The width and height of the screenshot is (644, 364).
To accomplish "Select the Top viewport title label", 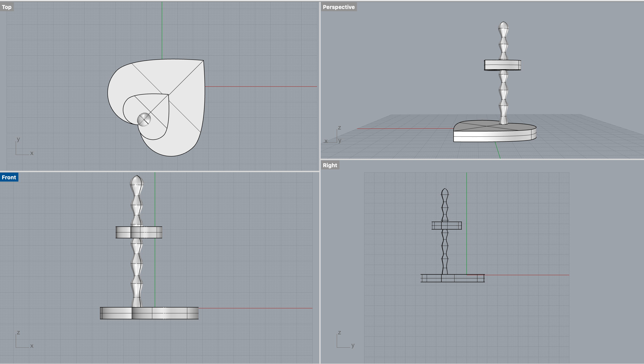I will point(7,7).
